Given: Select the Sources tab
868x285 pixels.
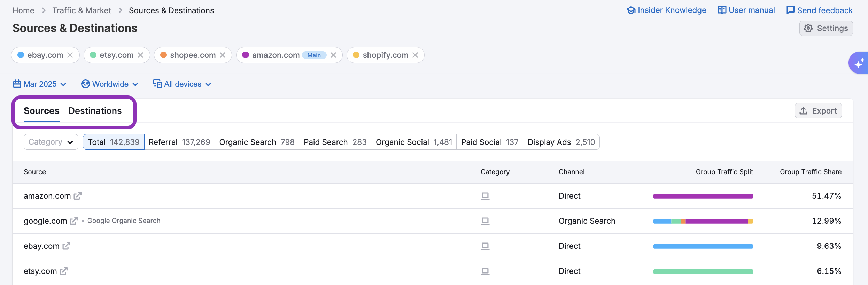Looking at the screenshot, I should coord(41,111).
